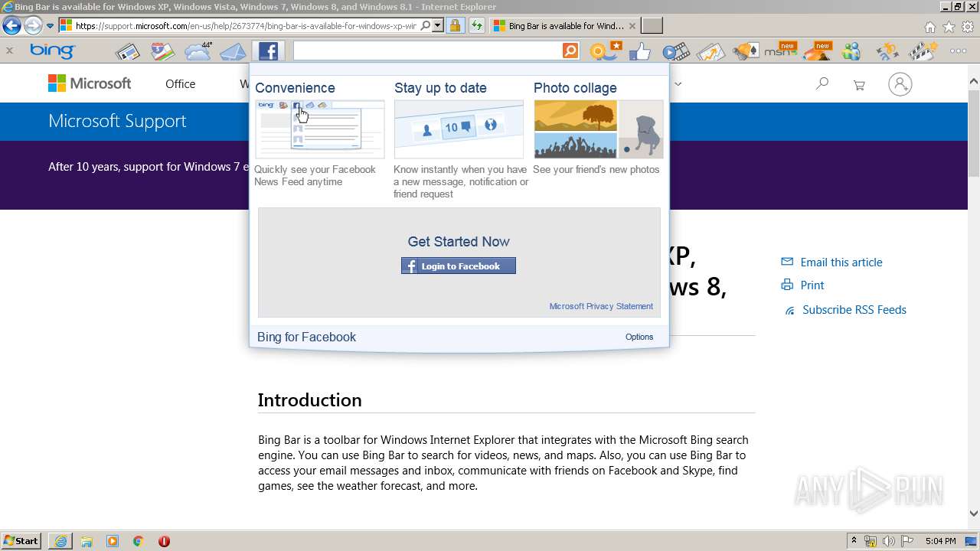Open the translator toolbar icon with stars
The height and width of the screenshot is (551, 980).
[x=887, y=51]
